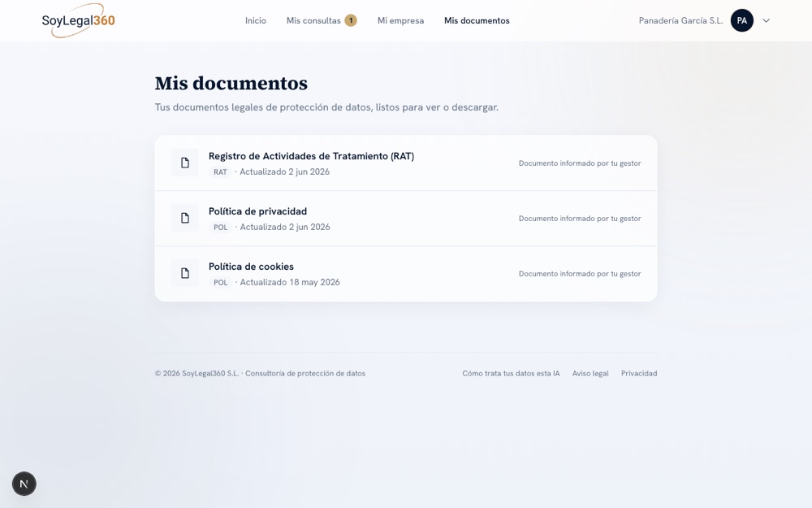Select the document icon next to Política de cookies

185,273
